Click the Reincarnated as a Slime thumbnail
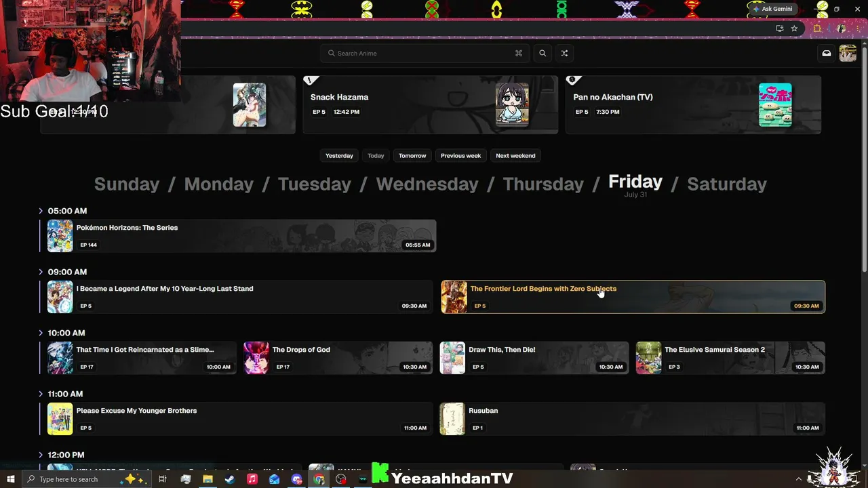The height and width of the screenshot is (488, 868). coord(60,358)
